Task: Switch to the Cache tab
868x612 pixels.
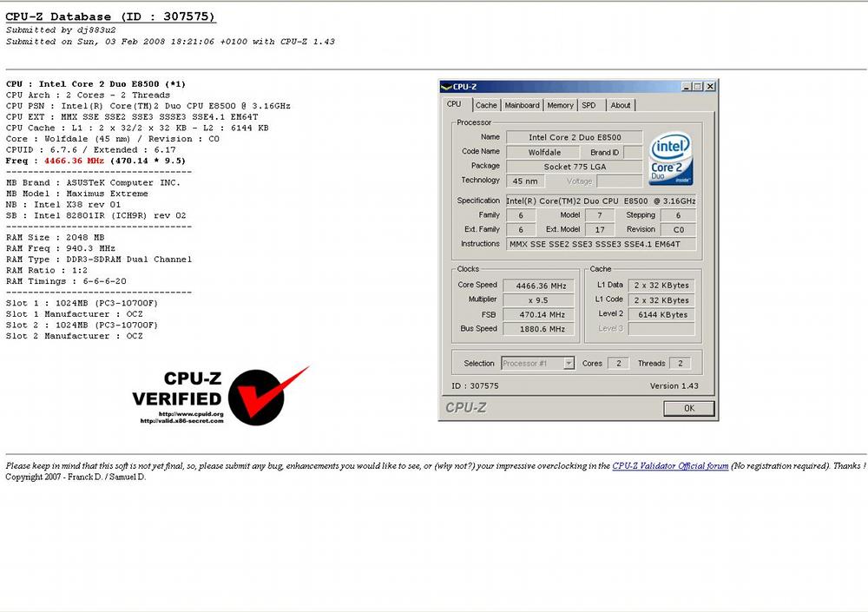Action: 486,105
